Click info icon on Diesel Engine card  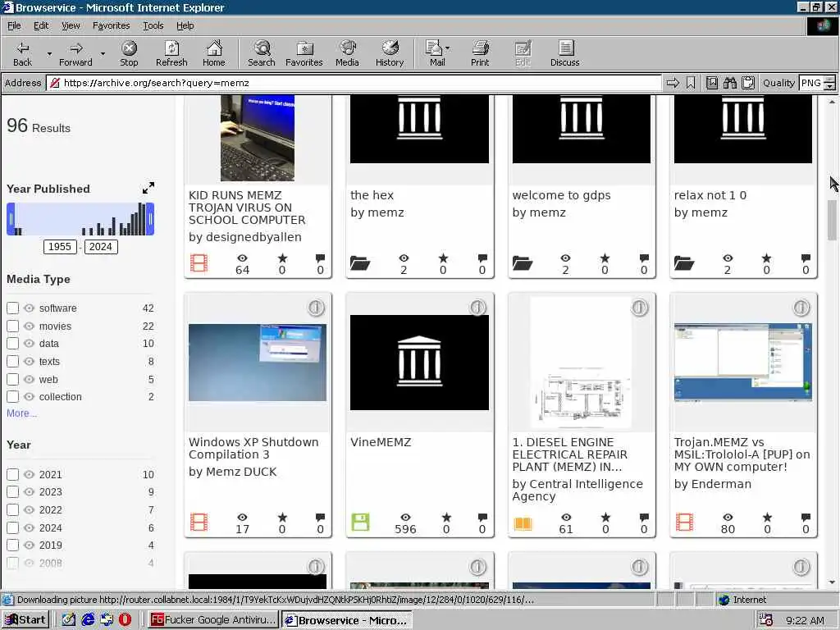(x=639, y=308)
